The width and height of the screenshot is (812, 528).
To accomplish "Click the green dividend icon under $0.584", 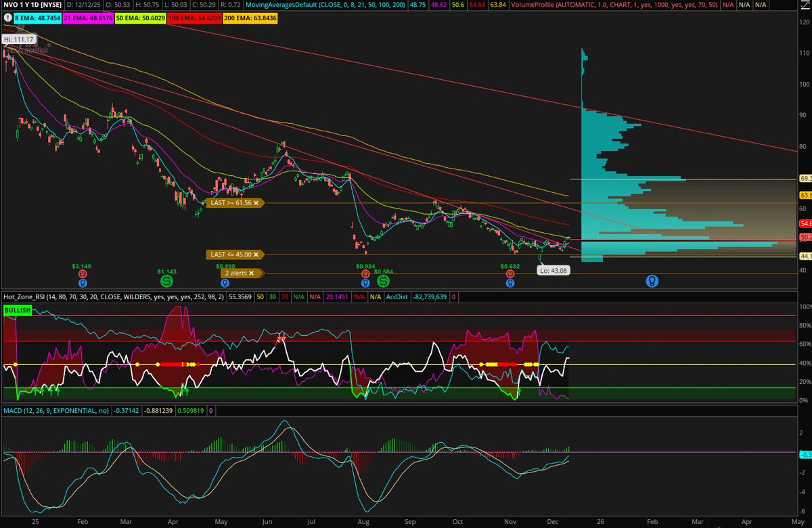I will 384,280.
